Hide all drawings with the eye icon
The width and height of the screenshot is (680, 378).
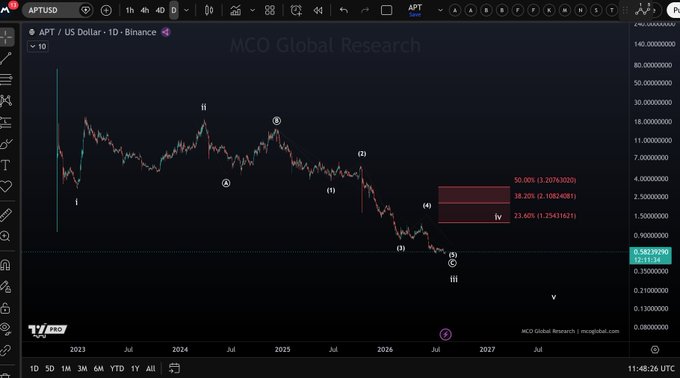(6, 329)
